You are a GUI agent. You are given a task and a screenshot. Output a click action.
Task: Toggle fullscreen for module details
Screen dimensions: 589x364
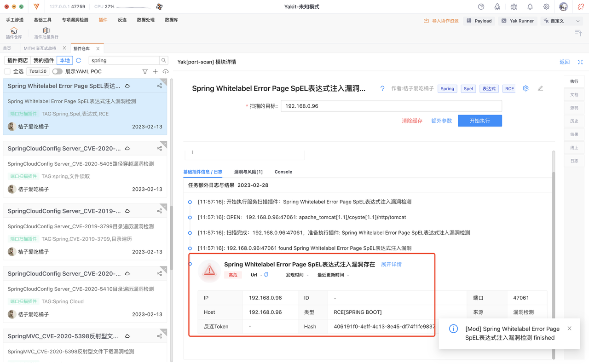[580, 62]
